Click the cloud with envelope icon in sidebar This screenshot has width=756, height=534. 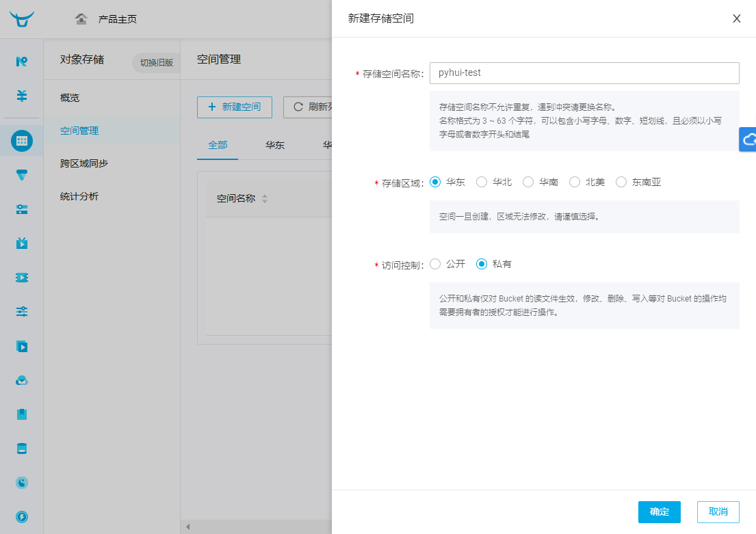tap(21, 380)
